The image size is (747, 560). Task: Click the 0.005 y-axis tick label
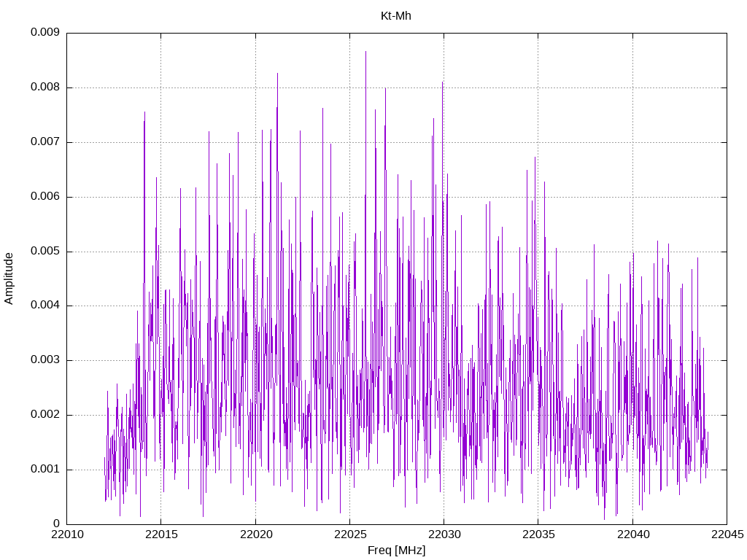coord(44,251)
